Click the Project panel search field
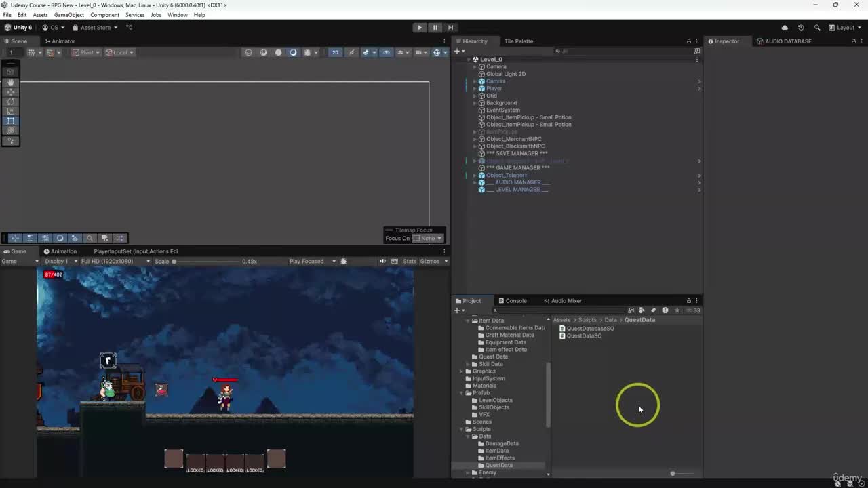 click(x=559, y=310)
